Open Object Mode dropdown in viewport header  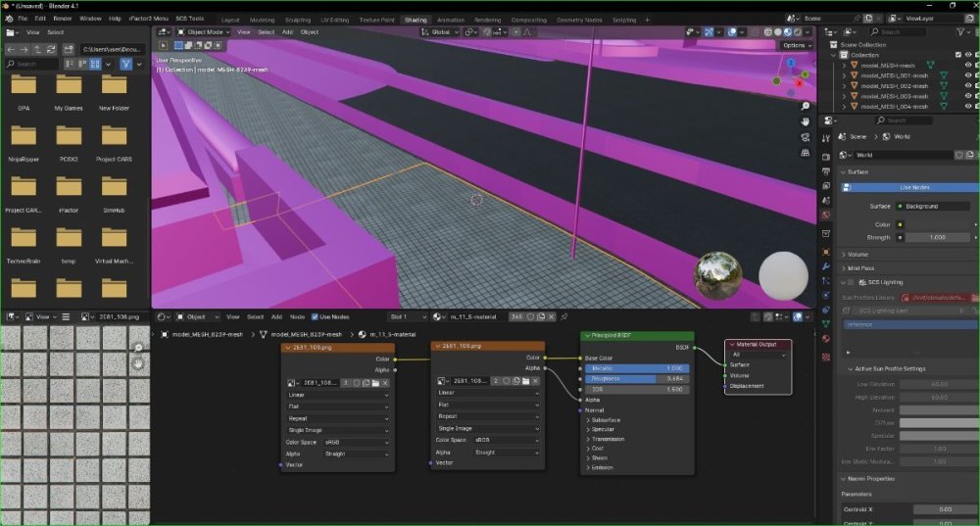203,32
